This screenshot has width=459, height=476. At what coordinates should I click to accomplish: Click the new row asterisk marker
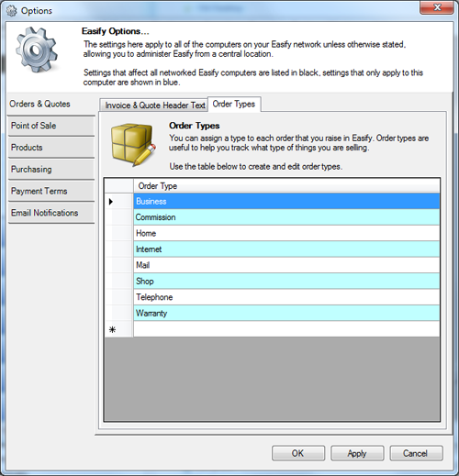click(x=112, y=329)
